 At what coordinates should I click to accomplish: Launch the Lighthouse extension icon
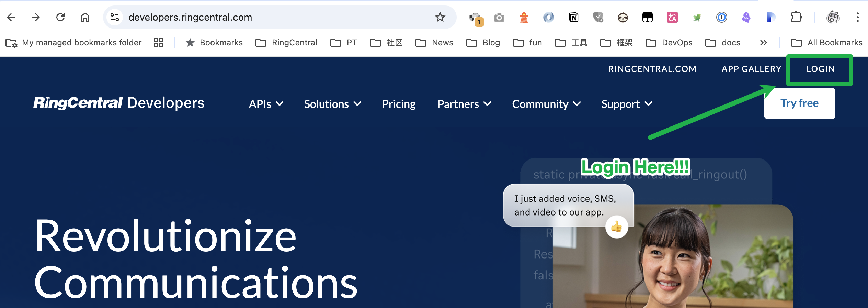click(x=524, y=17)
